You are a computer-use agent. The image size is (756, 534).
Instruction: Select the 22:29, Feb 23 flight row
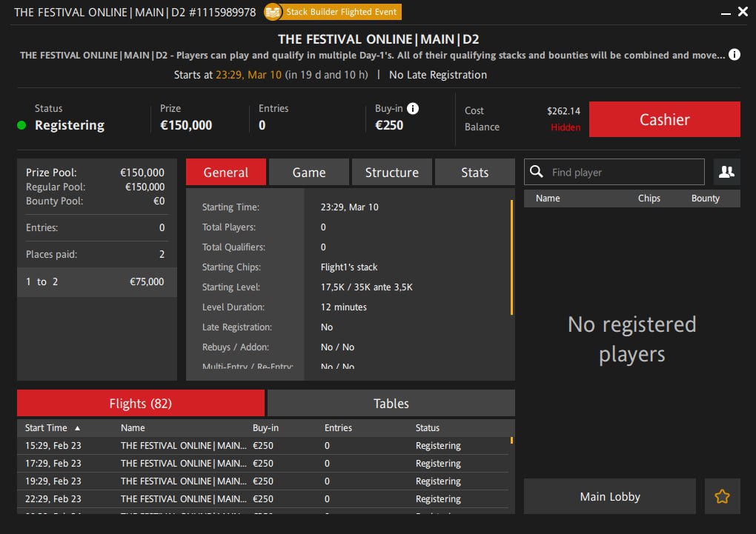click(263, 498)
